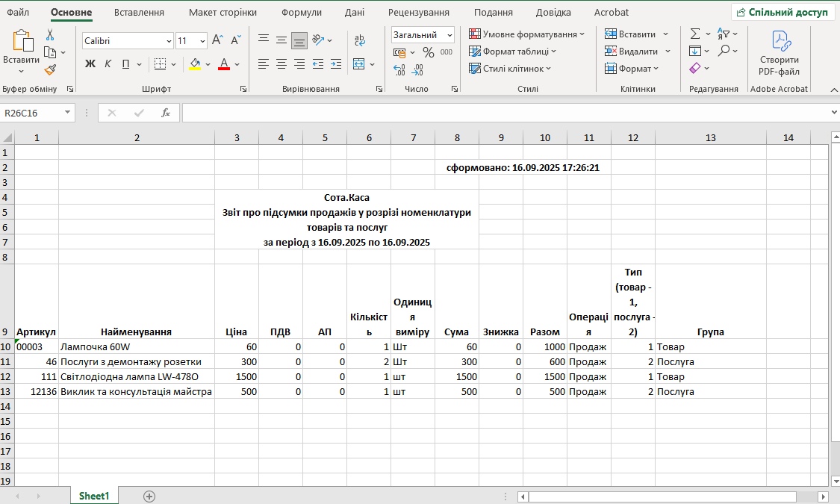This screenshot has height=504, width=840.
Task: Select the Format Painter brush icon
Action: click(x=50, y=69)
